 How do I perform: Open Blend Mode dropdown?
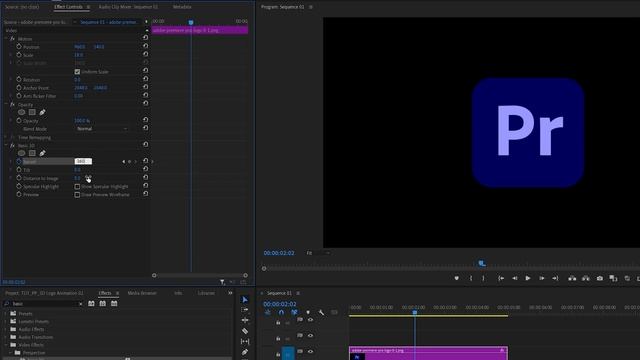(x=101, y=129)
